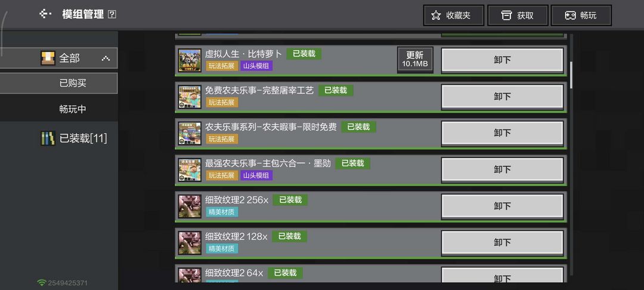This screenshot has width=644, height=290.
Task: Select the 已购买 sidebar item
Action: click(x=58, y=84)
